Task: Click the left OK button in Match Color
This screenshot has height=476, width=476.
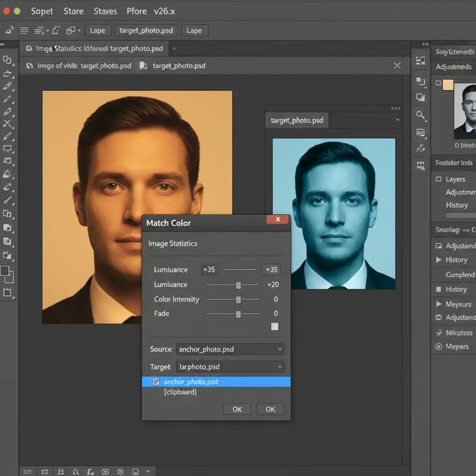Action: pyautogui.click(x=237, y=409)
